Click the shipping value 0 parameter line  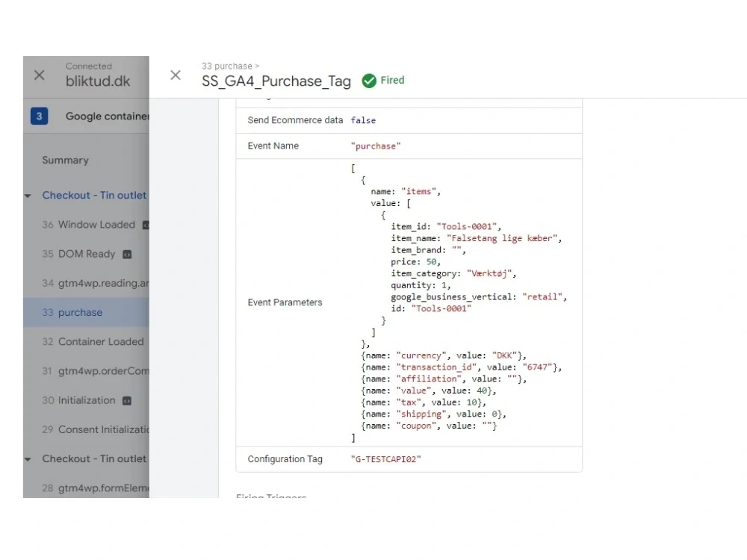(434, 414)
